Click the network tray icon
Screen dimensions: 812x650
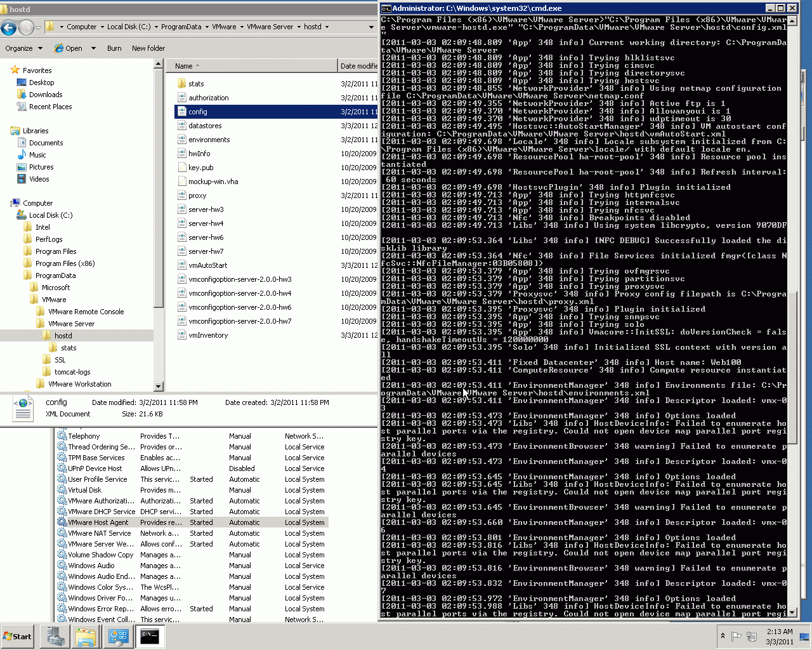[x=752, y=636]
